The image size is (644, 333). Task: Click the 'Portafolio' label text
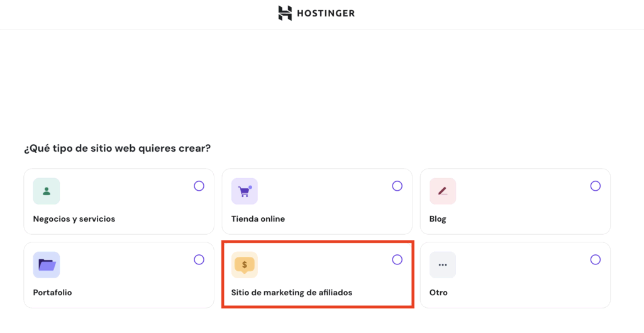click(53, 292)
